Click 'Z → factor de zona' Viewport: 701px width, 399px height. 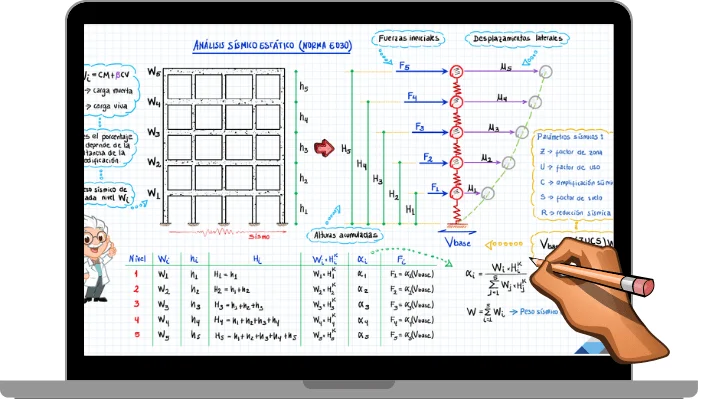coord(571,152)
